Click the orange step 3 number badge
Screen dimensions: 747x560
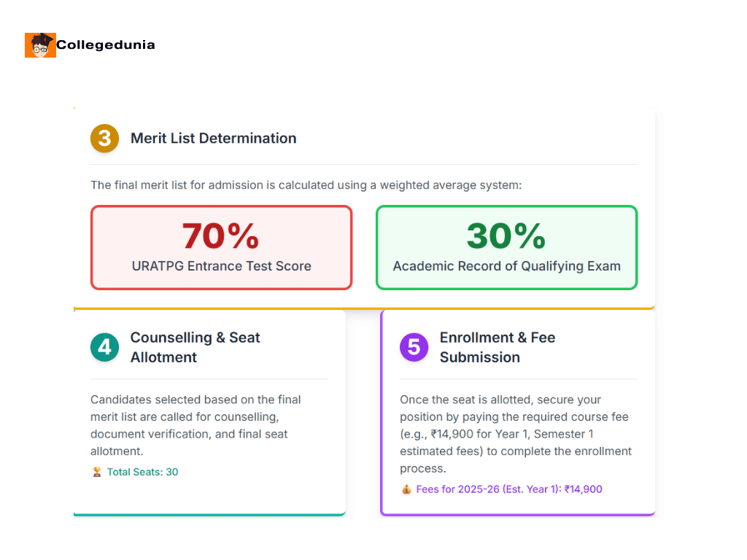(104, 139)
